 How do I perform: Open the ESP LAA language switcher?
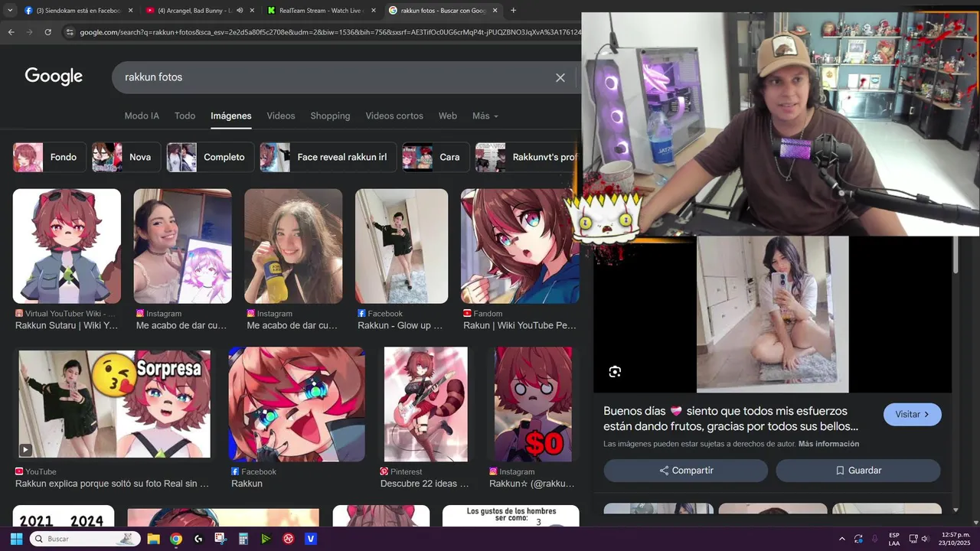coord(894,539)
